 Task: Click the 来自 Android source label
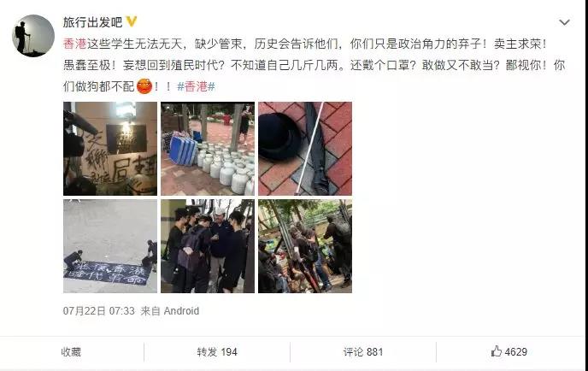(x=170, y=311)
